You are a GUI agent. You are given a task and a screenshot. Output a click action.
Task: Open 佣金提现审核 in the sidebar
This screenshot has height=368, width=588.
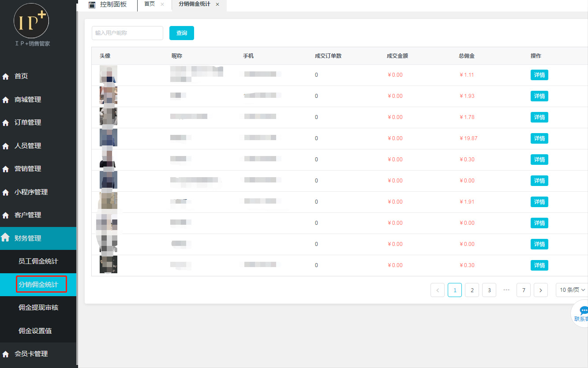pos(38,308)
